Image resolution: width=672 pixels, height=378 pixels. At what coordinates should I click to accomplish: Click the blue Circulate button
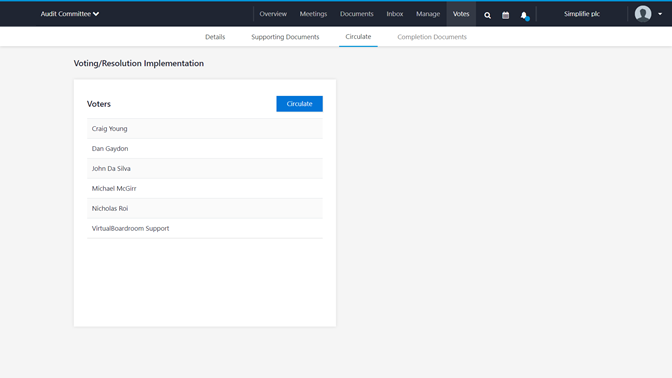point(300,104)
